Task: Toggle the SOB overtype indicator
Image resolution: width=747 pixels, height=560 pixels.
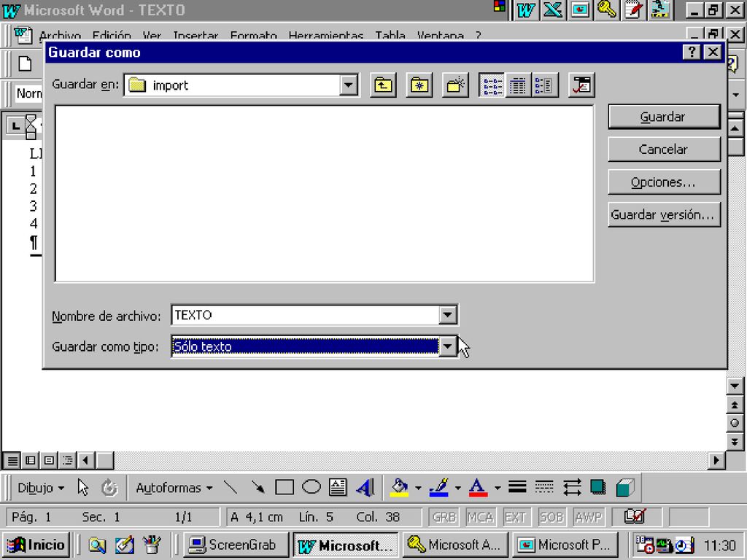Action: (551, 517)
